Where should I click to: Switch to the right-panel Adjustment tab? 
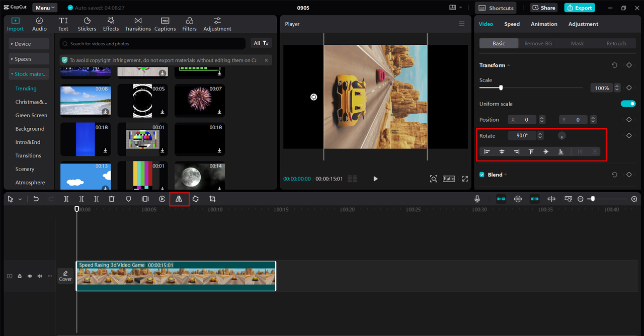[583, 24]
